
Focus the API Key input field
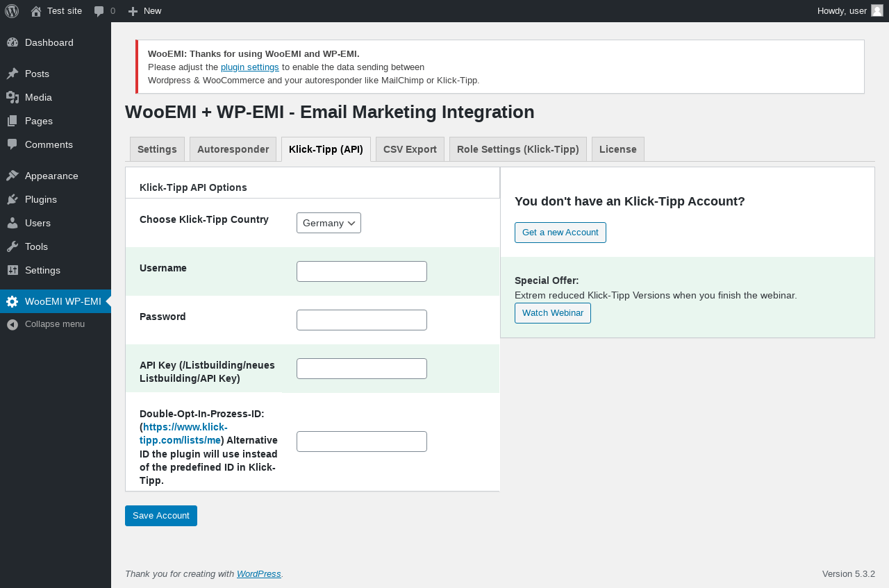coord(362,369)
